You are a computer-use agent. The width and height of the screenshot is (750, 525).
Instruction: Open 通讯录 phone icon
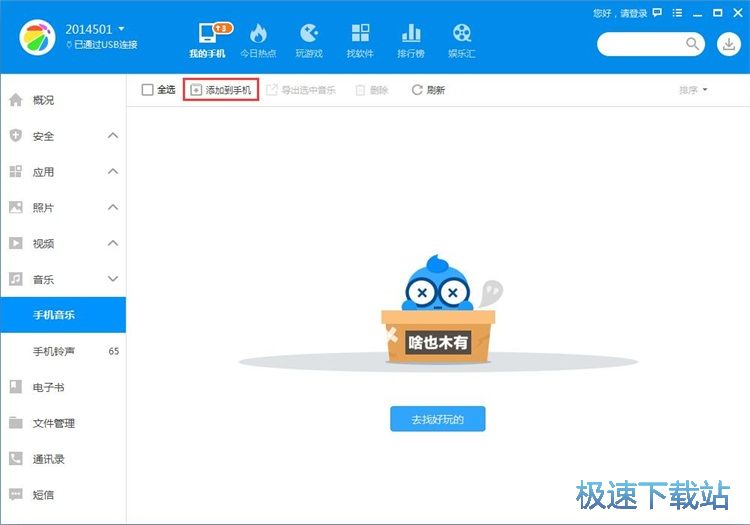[16, 459]
